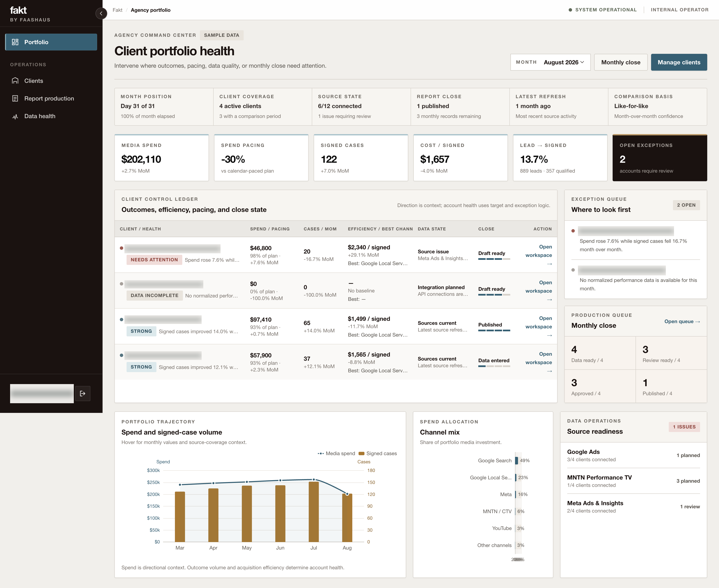Click the fakt logo in the sidebar

coord(18,10)
